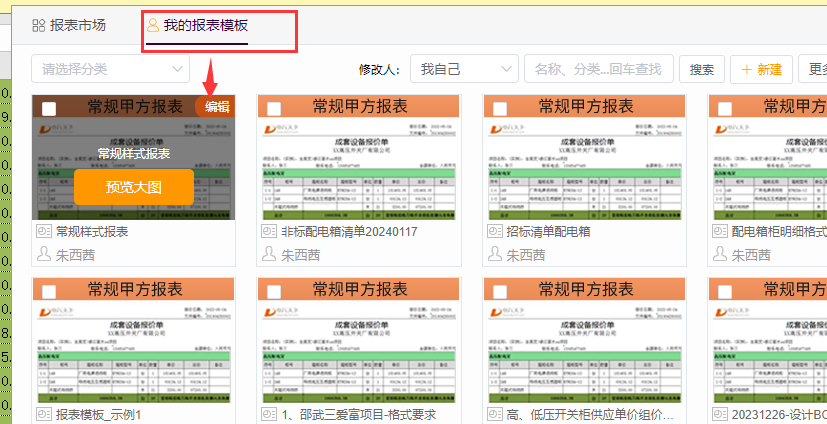Click the person icon under 招标清单配电箱
This screenshot has width=827, height=424.
(x=494, y=254)
